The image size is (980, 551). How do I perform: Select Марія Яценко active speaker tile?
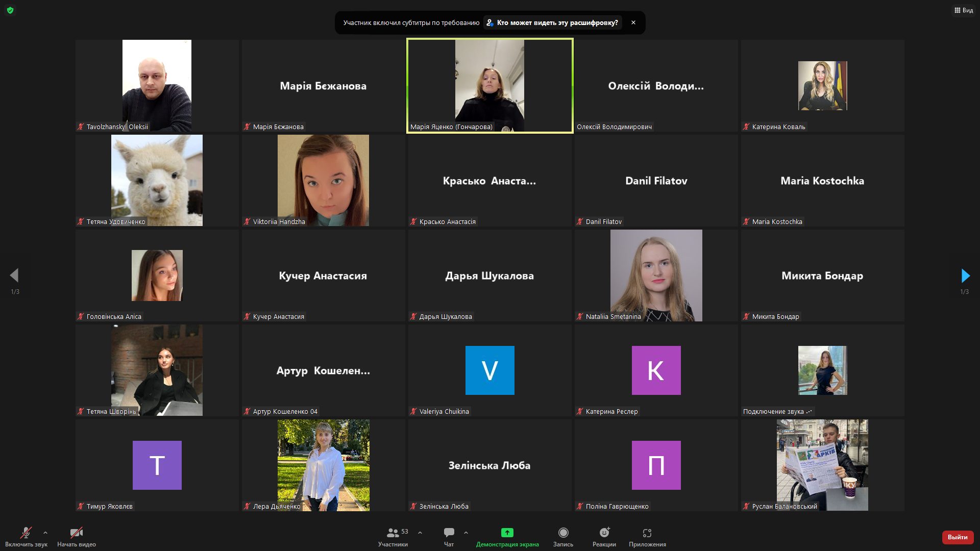(x=489, y=86)
